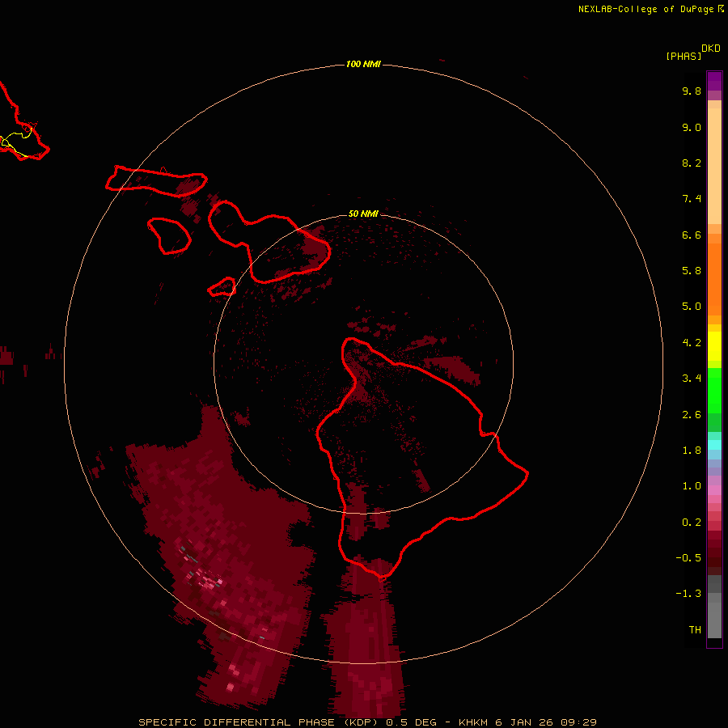Click the 9.0 colorbar value
The width and height of the screenshot is (728, 728).
[692, 127]
